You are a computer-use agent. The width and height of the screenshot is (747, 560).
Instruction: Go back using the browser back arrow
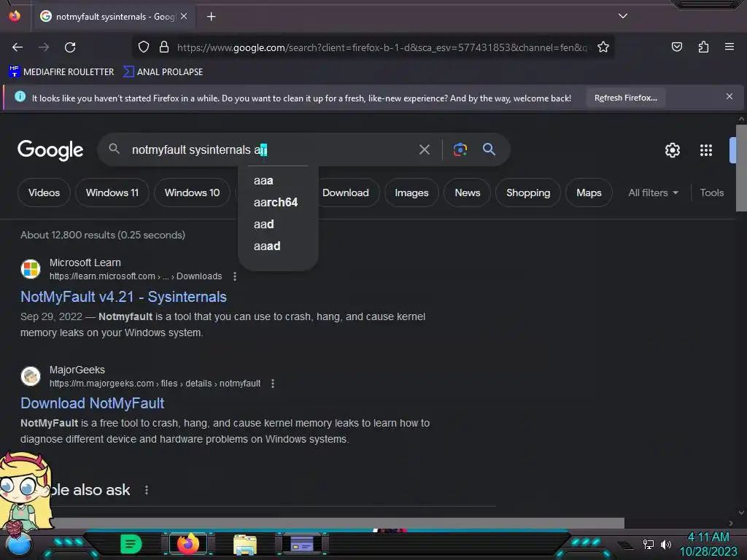point(18,47)
